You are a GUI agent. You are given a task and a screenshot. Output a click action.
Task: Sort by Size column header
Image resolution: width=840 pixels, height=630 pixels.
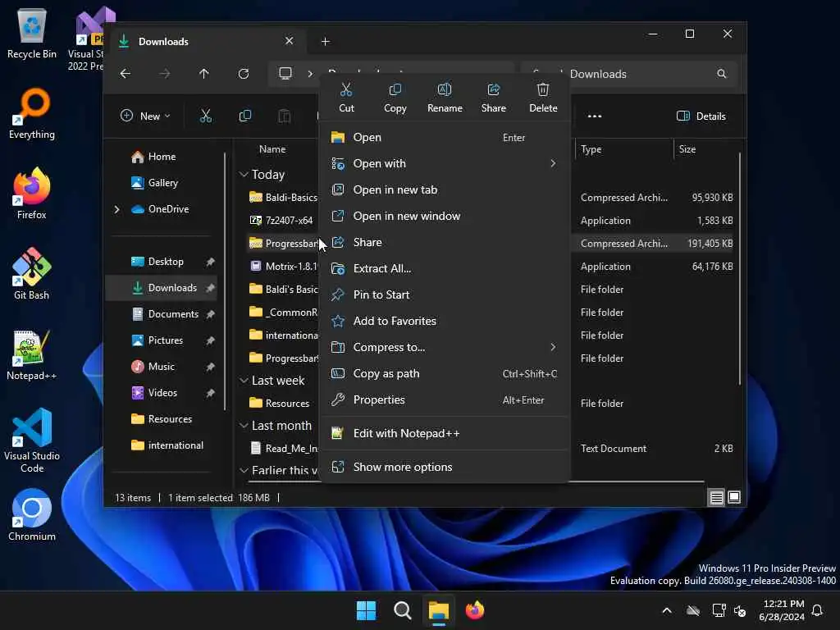(x=705, y=149)
